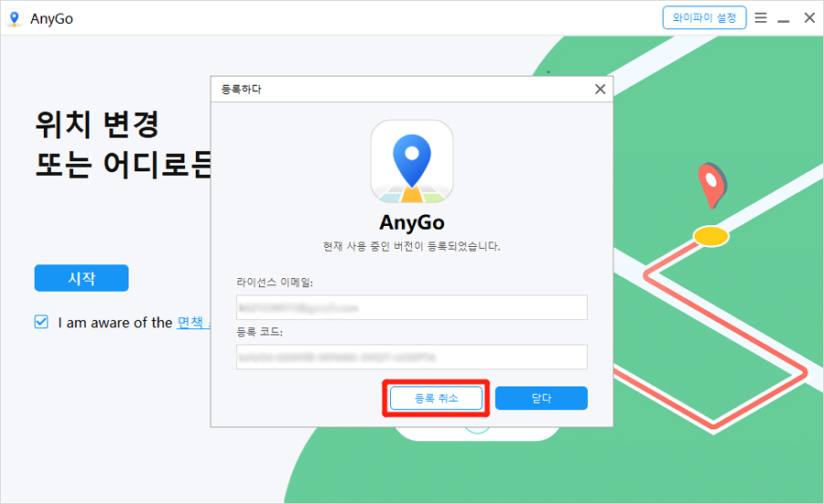Click the 등록 코드 label
824x504 pixels.
click(260, 332)
